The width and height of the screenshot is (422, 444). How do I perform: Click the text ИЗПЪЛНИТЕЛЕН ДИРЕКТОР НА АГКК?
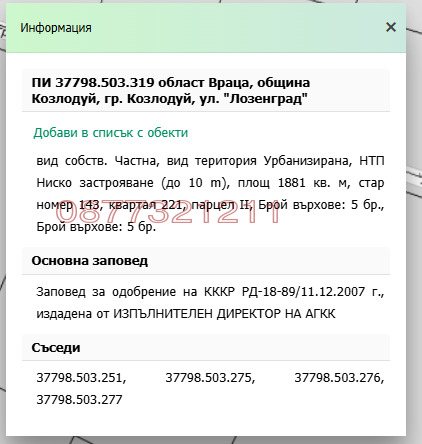coord(224,314)
